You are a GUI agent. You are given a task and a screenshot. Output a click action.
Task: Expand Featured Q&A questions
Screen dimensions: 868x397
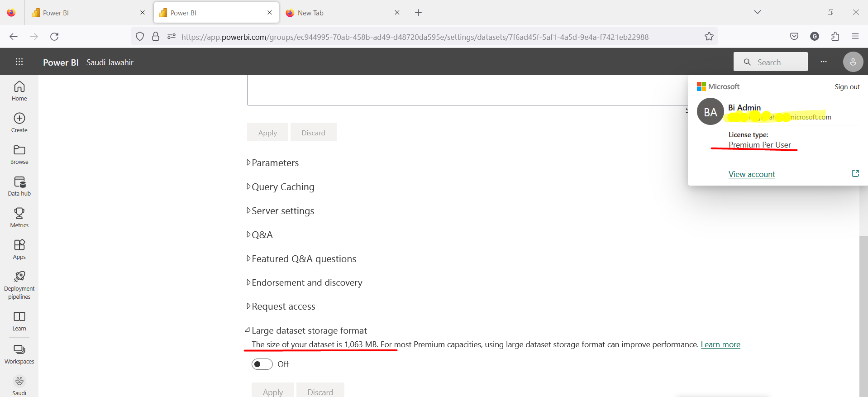pyautogui.click(x=301, y=259)
